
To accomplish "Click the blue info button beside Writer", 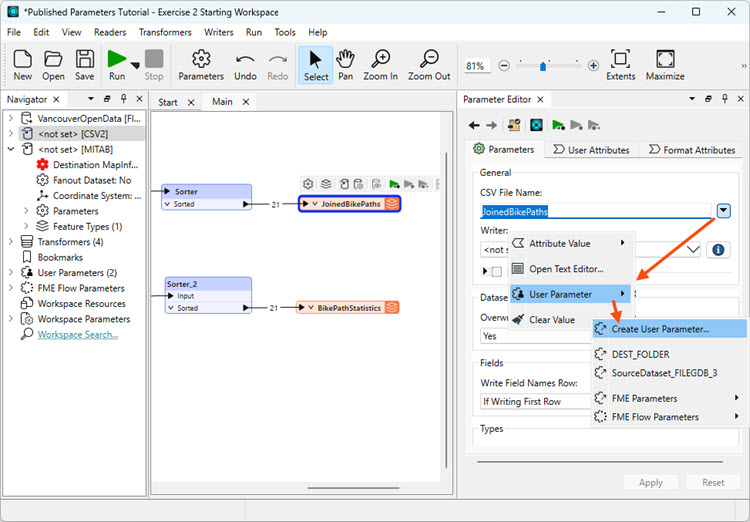I will (717, 250).
